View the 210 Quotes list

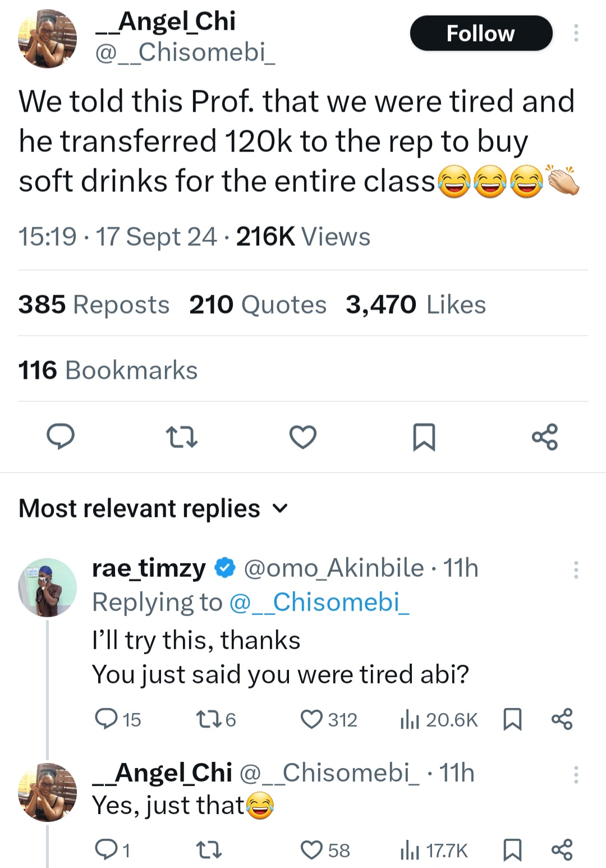point(258,305)
